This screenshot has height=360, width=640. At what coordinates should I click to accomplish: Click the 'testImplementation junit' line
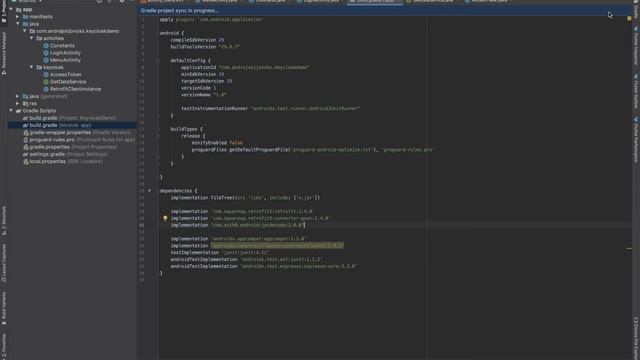point(220,253)
